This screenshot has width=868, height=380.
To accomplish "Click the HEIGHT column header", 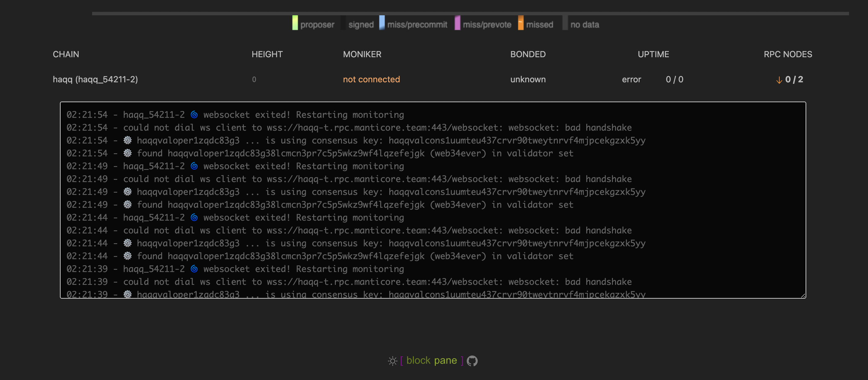I will [x=267, y=54].
